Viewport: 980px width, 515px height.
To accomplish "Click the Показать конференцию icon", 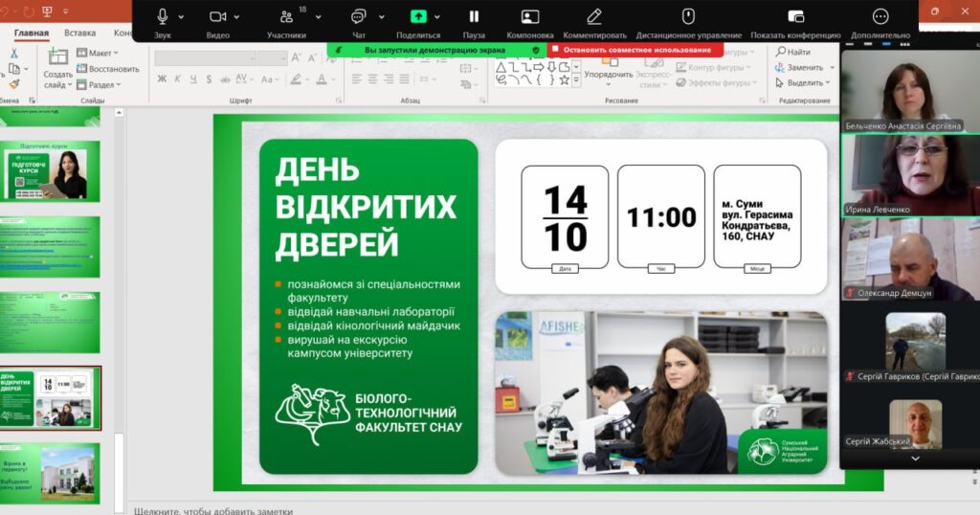I will [x=795, y=16].
